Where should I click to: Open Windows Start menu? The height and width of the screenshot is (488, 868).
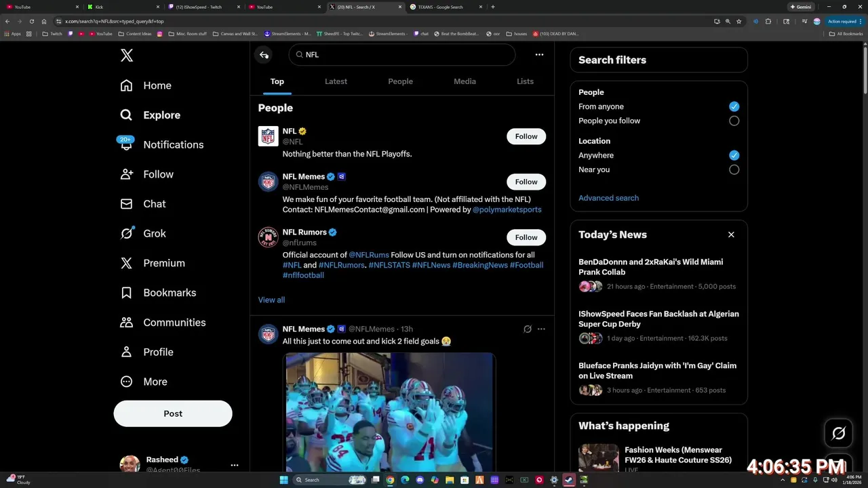click(283, 480)
